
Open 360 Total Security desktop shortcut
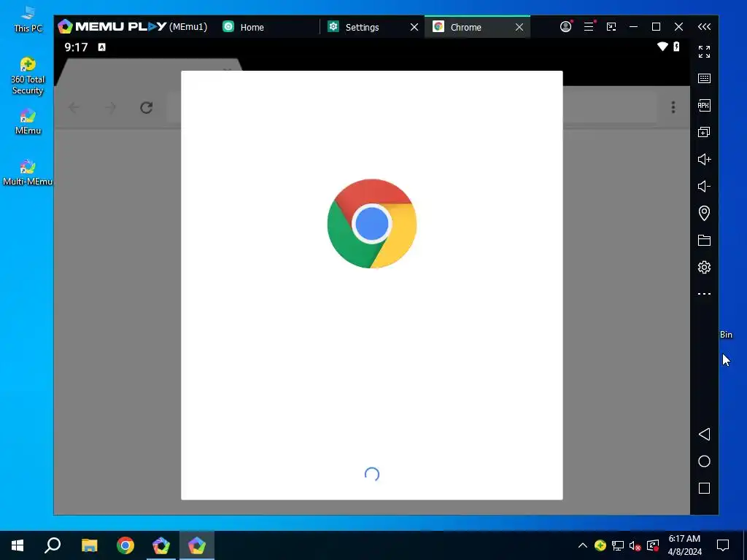tap(28, 76)
